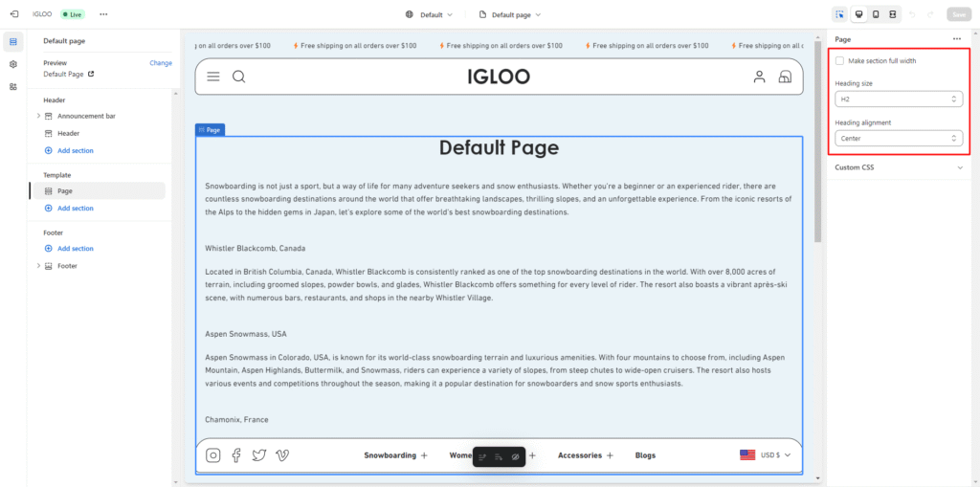This screenshot has width=980, height=487.
Task: Click the Change preview link
Action: coord(161,63)
